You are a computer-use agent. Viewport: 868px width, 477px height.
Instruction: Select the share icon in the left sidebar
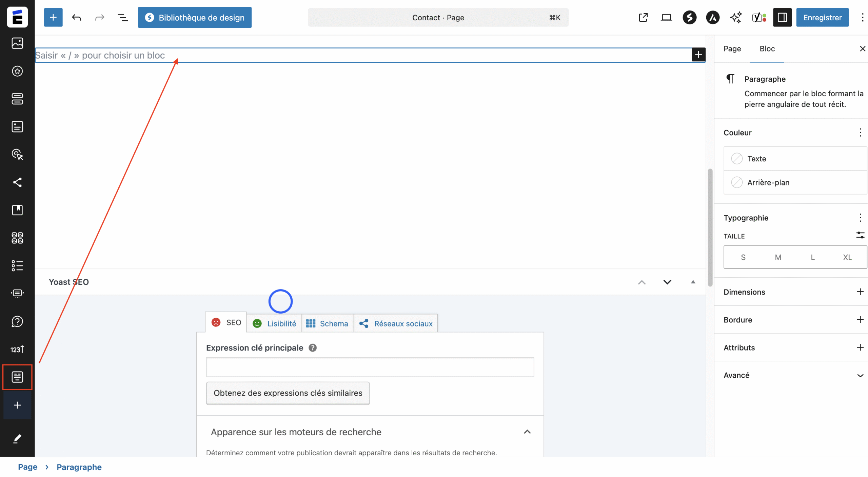tap(17, 182)
